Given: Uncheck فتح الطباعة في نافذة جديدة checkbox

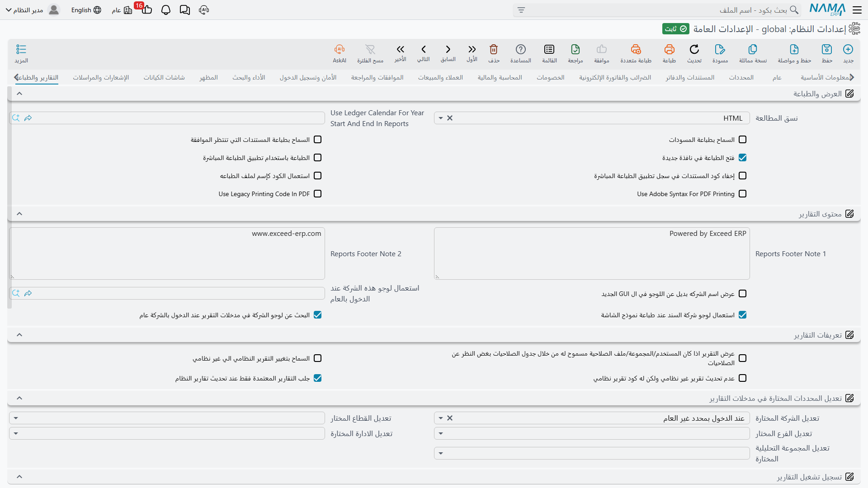Looking at the screenshot, I should 742,158.
